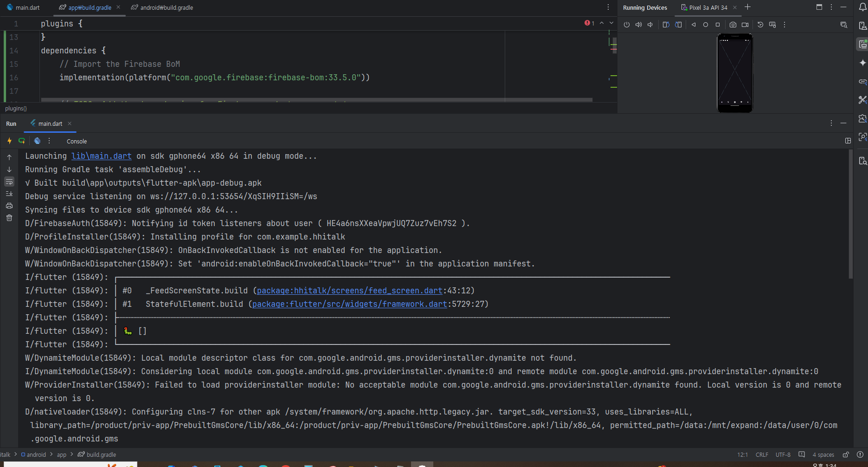Close the app build.gradle tab
This screenshot has height=467, width=868.
[x=118, y=7]
